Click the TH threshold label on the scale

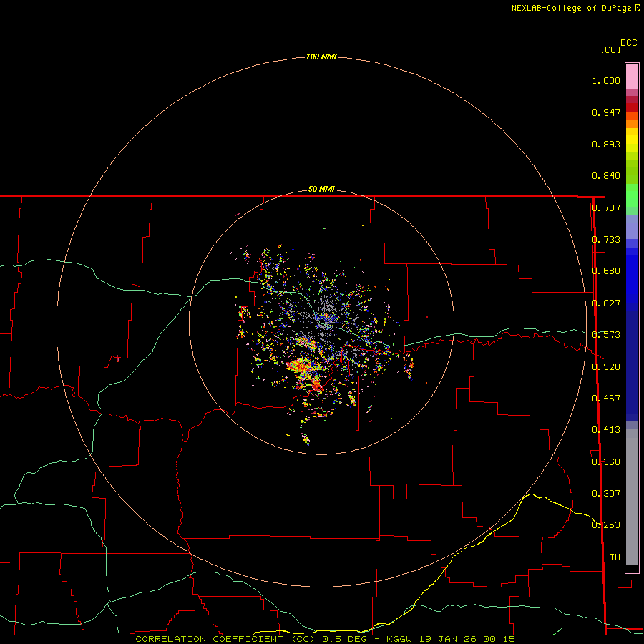615,557
